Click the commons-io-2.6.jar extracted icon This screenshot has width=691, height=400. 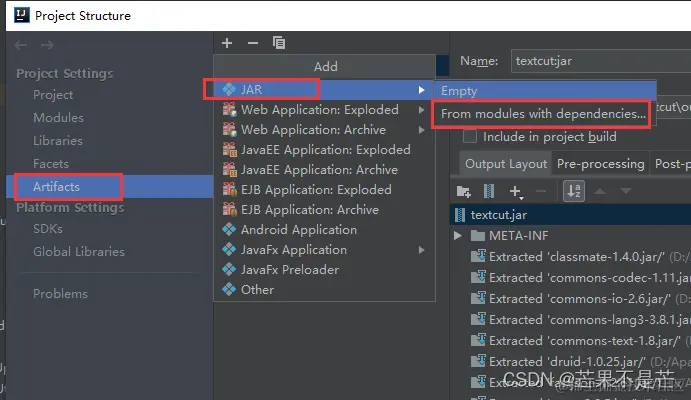click(478, 298)
